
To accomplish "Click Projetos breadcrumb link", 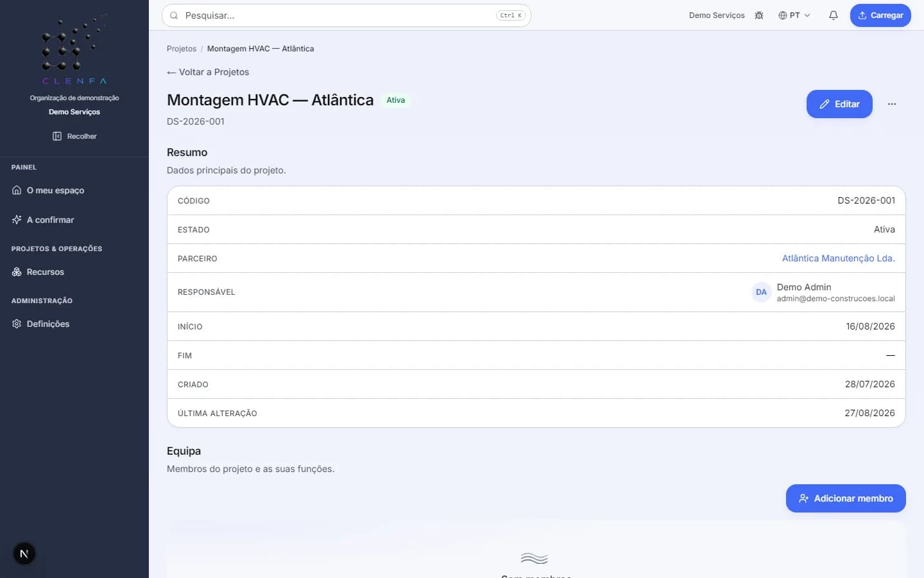I will pyautogui.click(x=182, y=49).
